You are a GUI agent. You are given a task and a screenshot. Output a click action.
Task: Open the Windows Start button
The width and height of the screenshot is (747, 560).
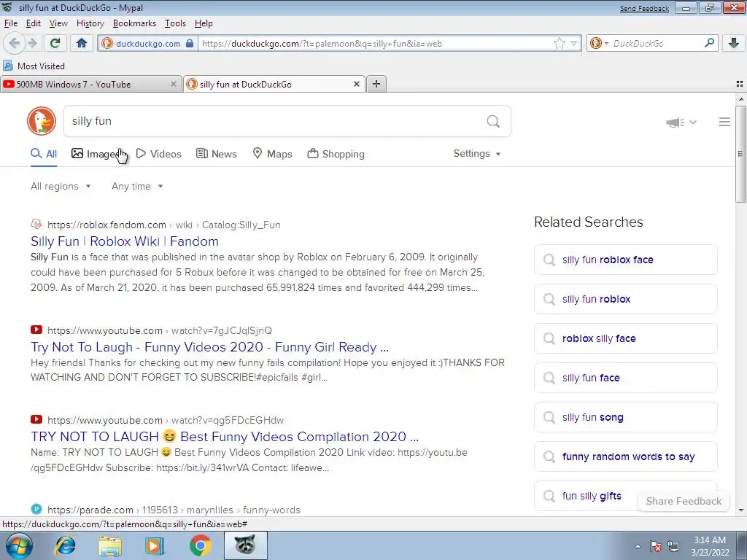[x=18, y=545]
